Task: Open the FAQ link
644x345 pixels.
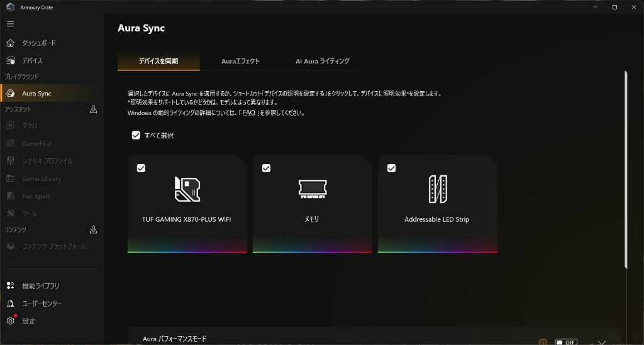Action: (249, 112)
